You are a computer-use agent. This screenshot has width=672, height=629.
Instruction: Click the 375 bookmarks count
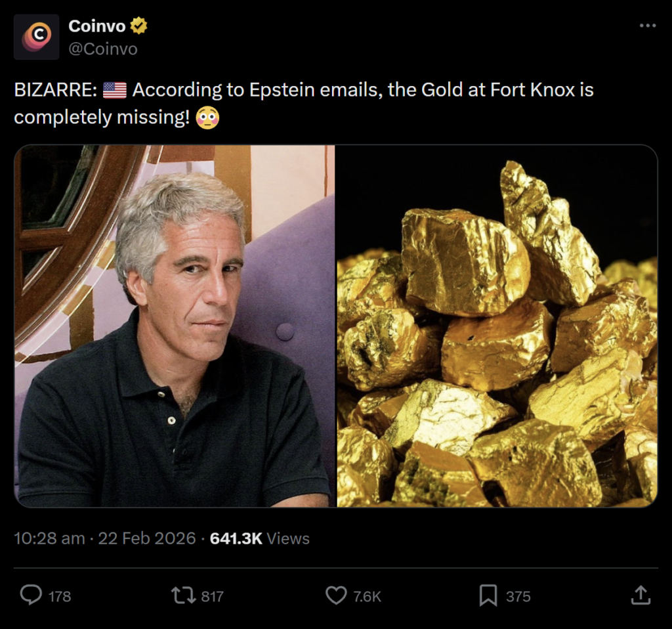518,596
